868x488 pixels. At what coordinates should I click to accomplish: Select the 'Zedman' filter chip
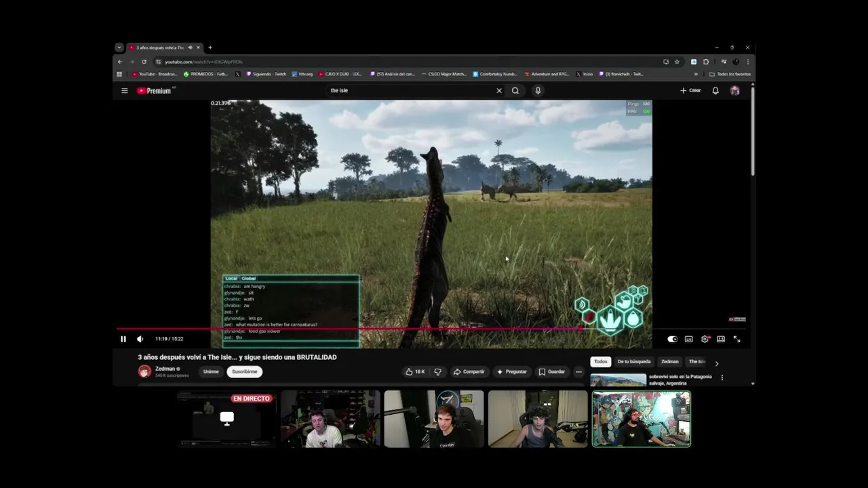pyautogui.click(x=670, y=362)
